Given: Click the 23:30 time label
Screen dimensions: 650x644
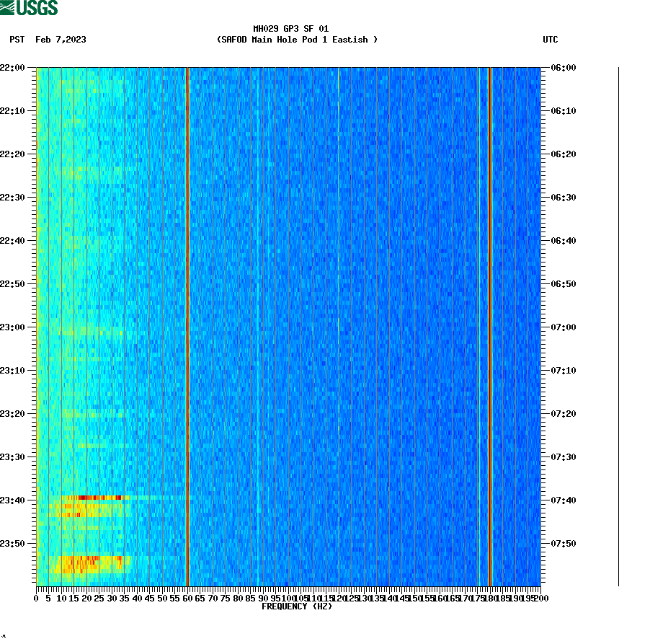Looking at the screenshot, I should (x=15, y=456).
